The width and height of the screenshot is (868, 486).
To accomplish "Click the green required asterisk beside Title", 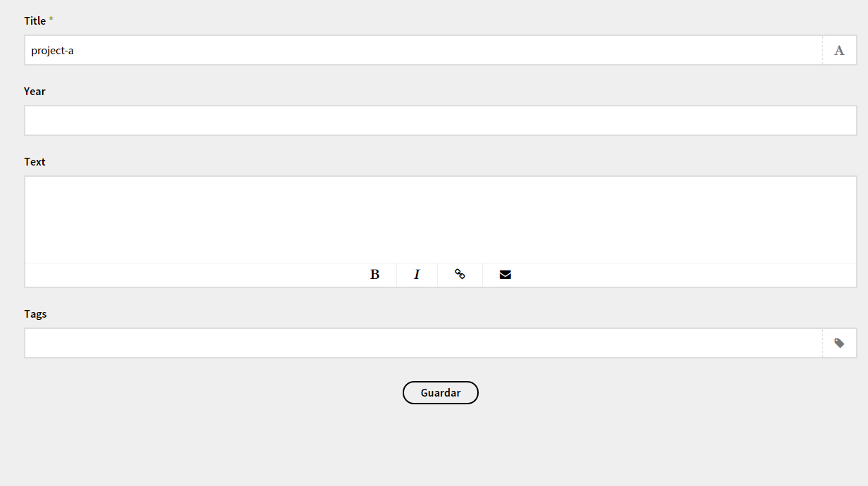I will (x=51, y=20).
